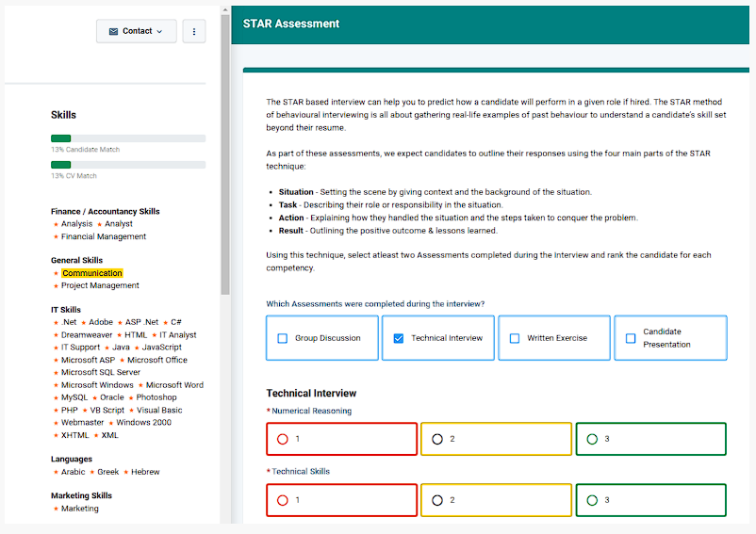Click the Project Management skill tag
This screenshot has width=756, height=534.
pyautogui.click(x=100, y=285)
